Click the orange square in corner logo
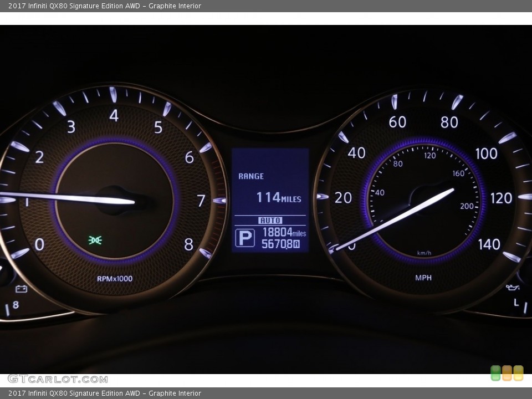Viewport: 532px width, 399px height. (x=507, y=373)
